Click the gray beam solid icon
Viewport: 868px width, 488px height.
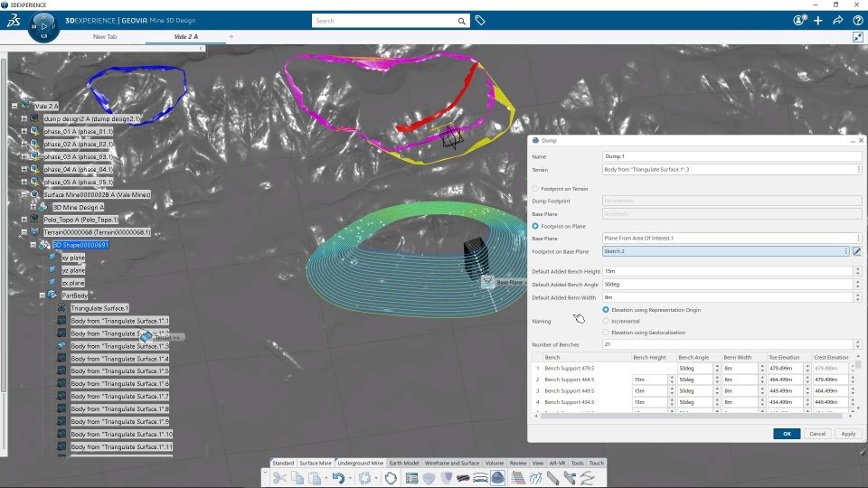[552, 477]
